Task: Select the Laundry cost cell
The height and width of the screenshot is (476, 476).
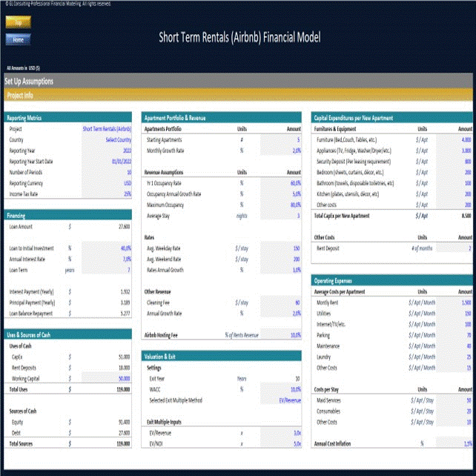Action: coord(454,357)
